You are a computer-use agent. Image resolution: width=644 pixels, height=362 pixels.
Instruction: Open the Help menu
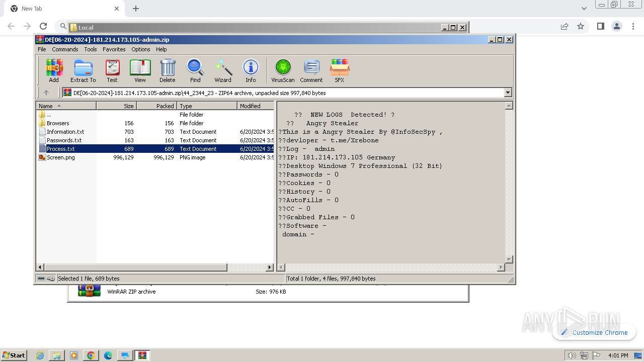(162, 49)
